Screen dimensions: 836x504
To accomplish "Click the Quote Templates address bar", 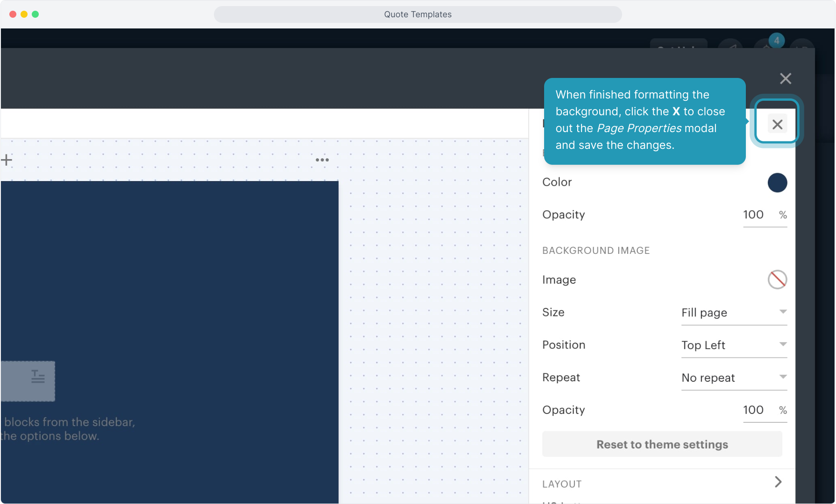I will pos(418,14).
